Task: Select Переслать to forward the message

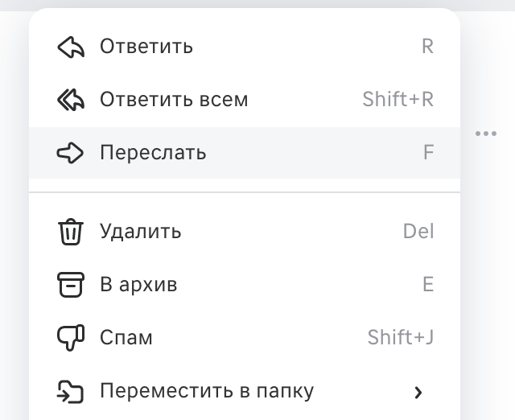Action: pyautogui.click(x=245, y=153)
